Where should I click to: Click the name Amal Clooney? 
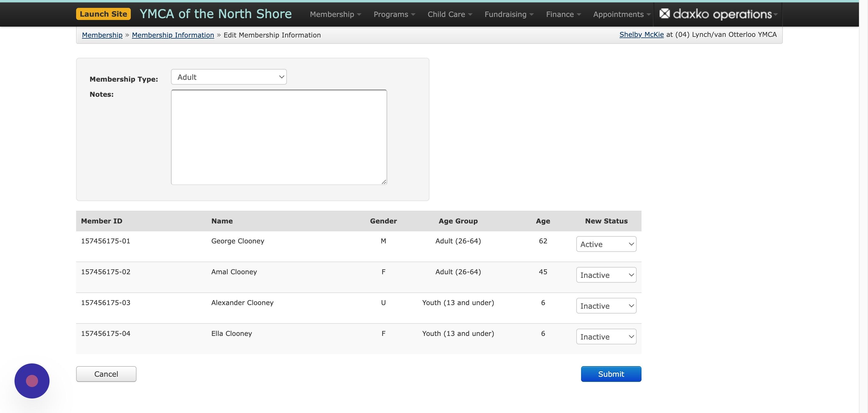(x=234, y=272)
